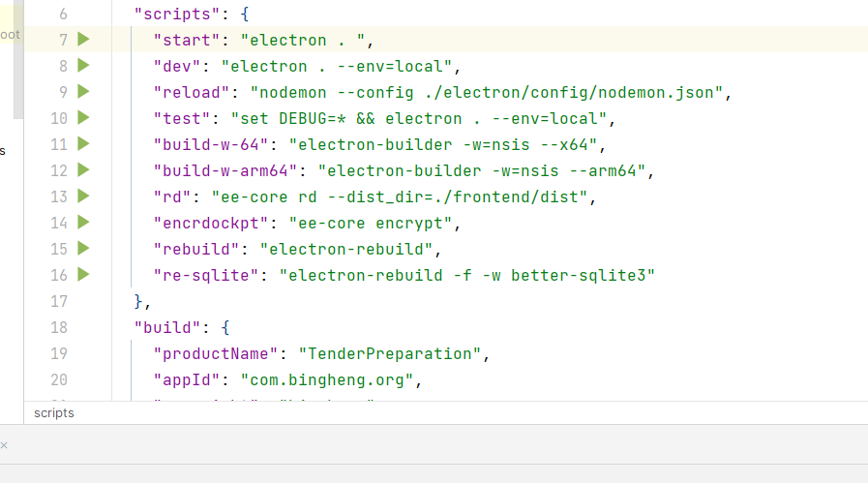Run the "start" script from the gutter

[x=82, y=40]
